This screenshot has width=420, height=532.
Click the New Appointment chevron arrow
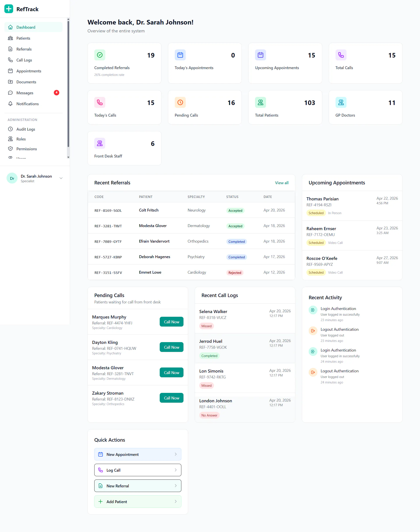pos(176,454)
